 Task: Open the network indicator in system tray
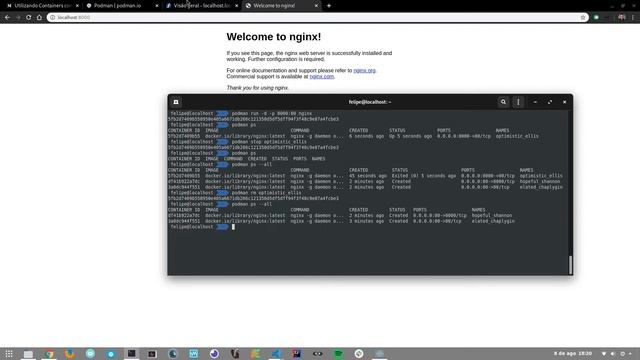click(604, 354)
